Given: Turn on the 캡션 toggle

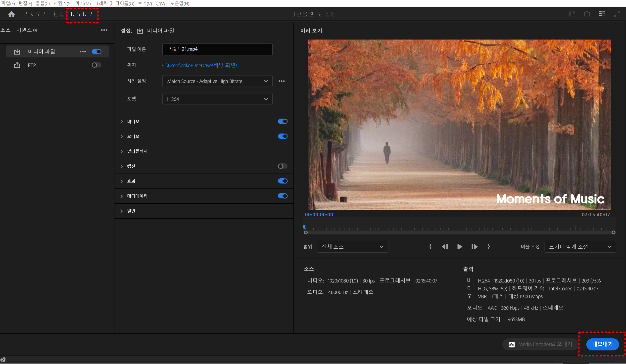Looking at the screenshot, I should (x=283, y=166).
